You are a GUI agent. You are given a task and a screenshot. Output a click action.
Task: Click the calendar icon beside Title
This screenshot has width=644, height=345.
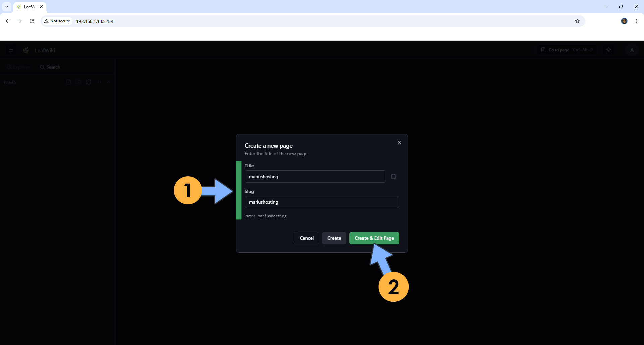(x=393, y=177)
